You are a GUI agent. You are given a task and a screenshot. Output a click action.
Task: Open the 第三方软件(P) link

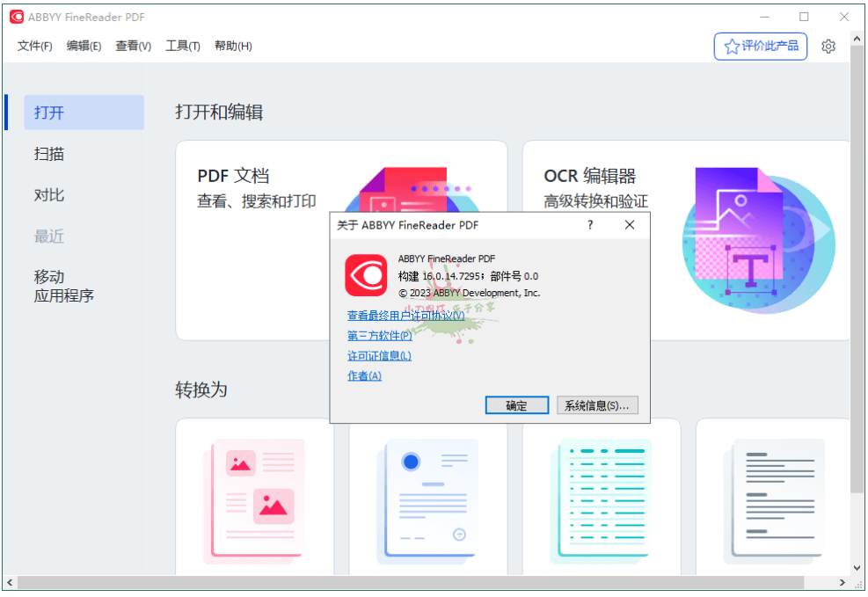tap(380, 335)
